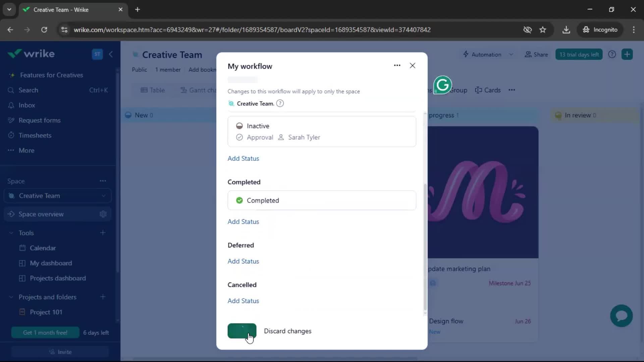Click the Approval check icon in Inactive status
The height and width of the screenshot is (362, 644).
pos(239,137)
